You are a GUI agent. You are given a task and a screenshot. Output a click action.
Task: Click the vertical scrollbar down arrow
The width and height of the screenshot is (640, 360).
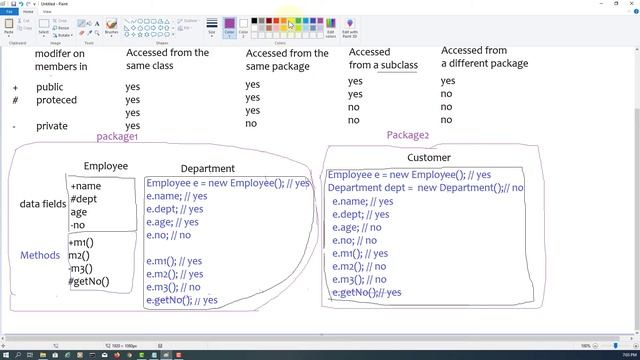click(637, 333)
